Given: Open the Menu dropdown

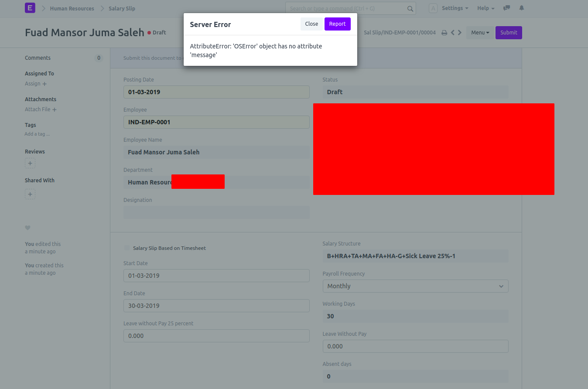Looking at the screenshot, I should click(480, 32).
